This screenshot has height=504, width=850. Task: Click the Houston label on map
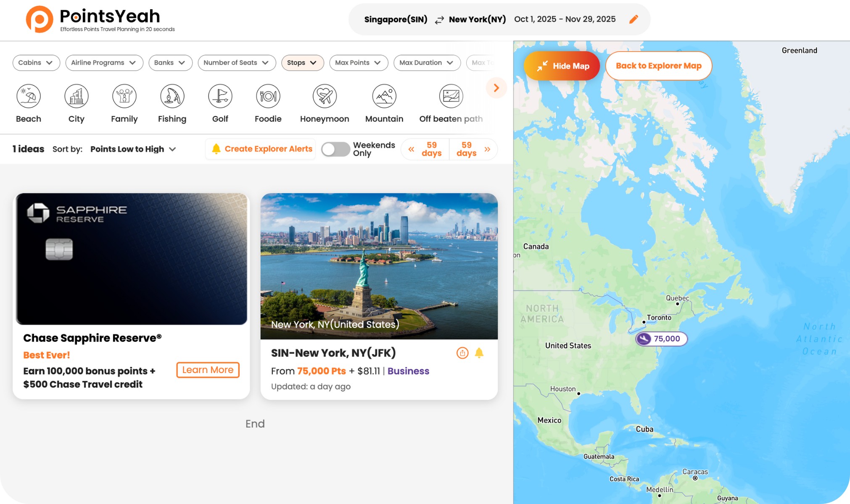[563, 389]
